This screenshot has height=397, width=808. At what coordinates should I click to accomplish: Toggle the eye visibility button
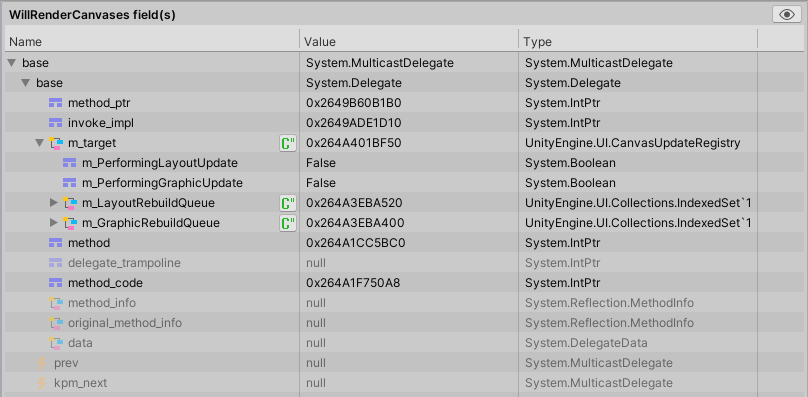786,14
